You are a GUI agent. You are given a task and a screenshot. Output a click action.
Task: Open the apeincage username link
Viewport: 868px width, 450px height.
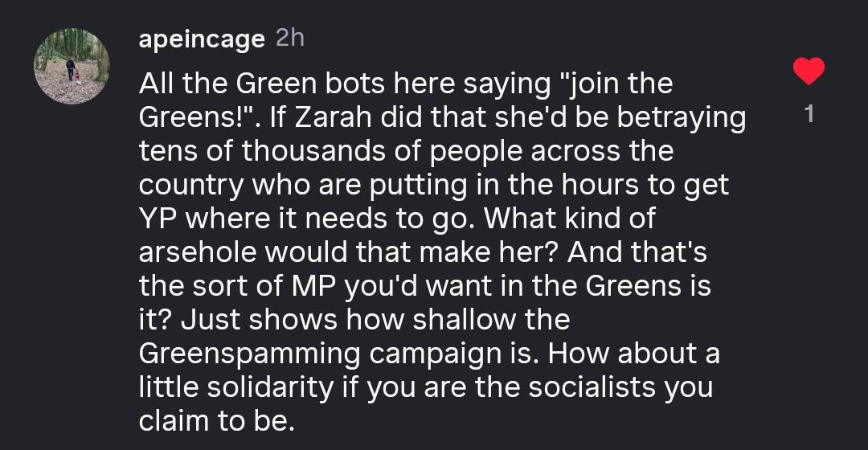tap(201, 39)
